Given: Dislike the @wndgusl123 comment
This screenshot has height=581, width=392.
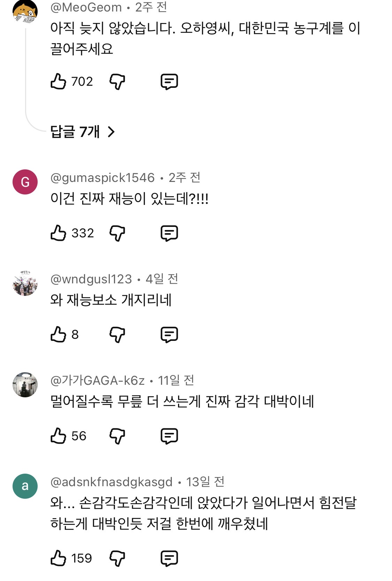Looking at the screenshot, I should pos(117,334).
